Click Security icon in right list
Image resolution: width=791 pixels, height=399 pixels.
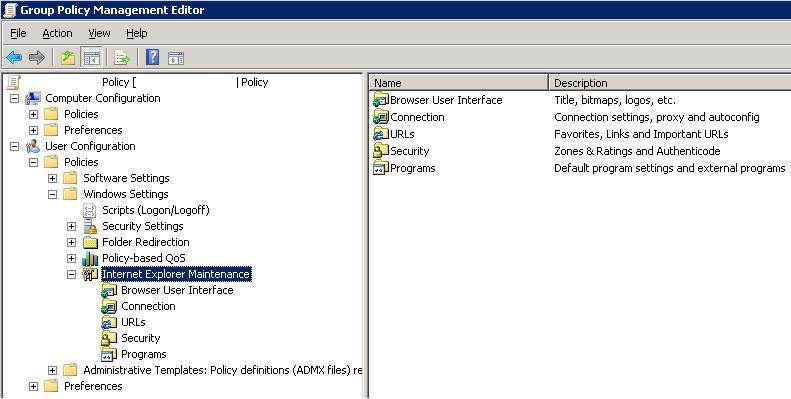(x=381, y=151)
